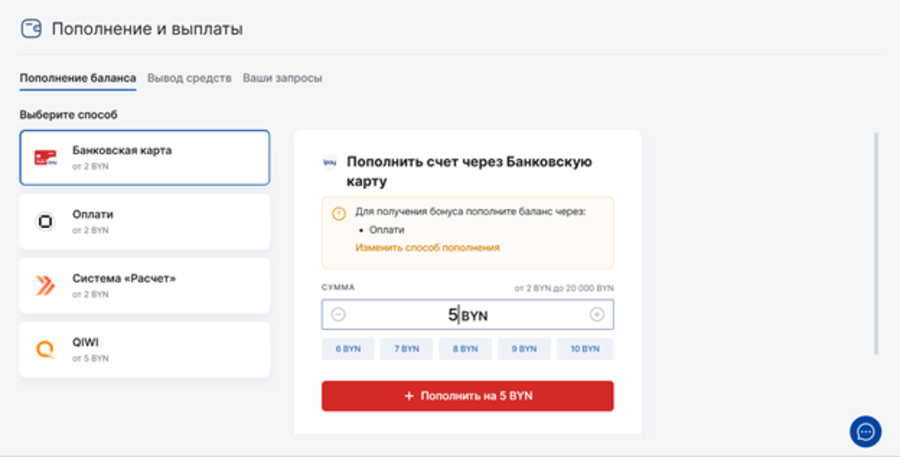
Task: Select the 8 BYN preset amount
Action: [x=466, y=349]
